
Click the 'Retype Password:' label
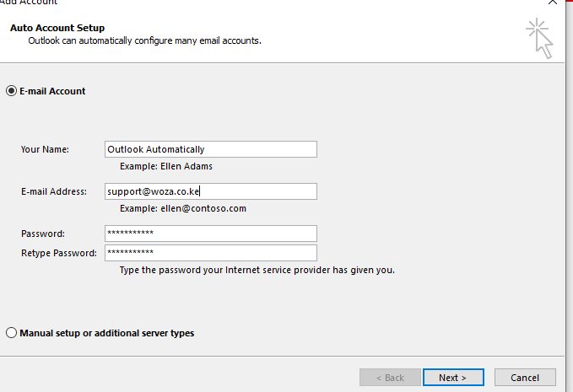[59, 253]
